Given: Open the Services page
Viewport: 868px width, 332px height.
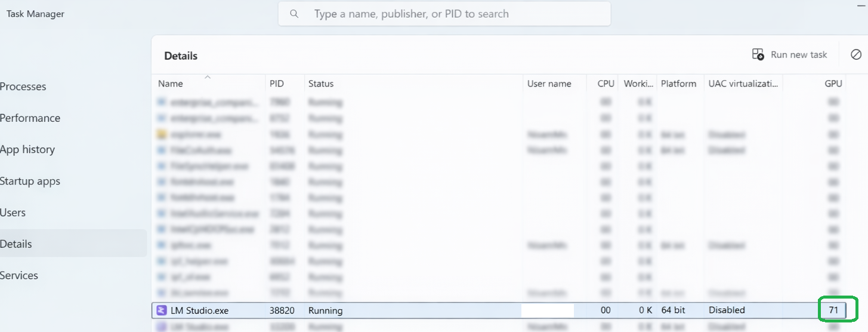Looking at the screenshot, I should [19, 275].
